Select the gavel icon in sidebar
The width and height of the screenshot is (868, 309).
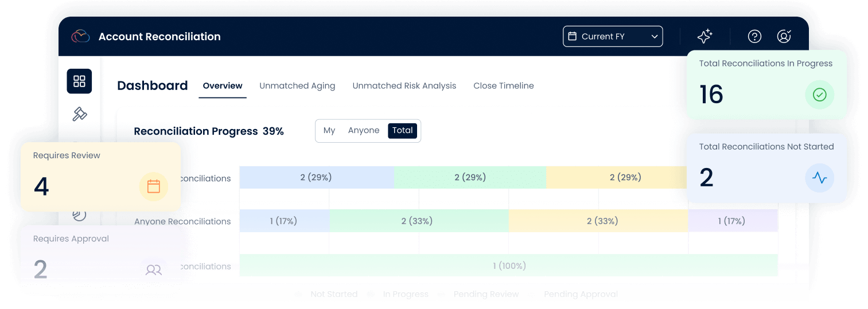pyautogui.click(x=79, y=114)
